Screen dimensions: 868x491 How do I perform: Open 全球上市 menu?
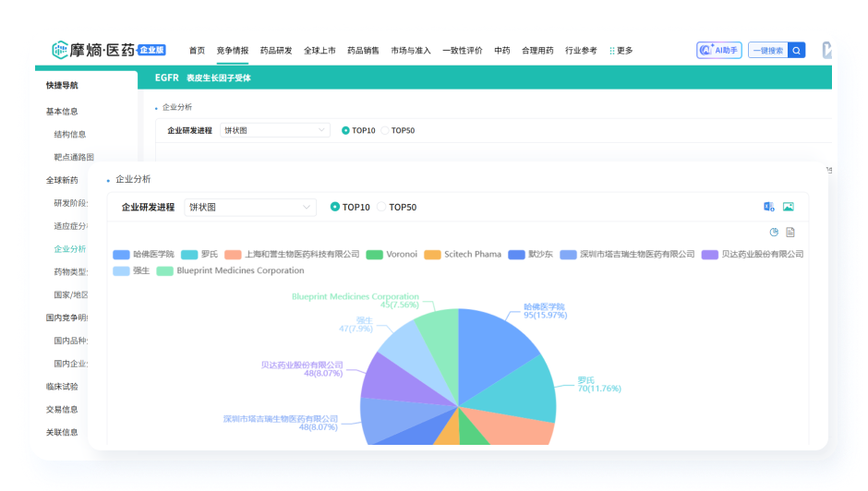point(319,51)
